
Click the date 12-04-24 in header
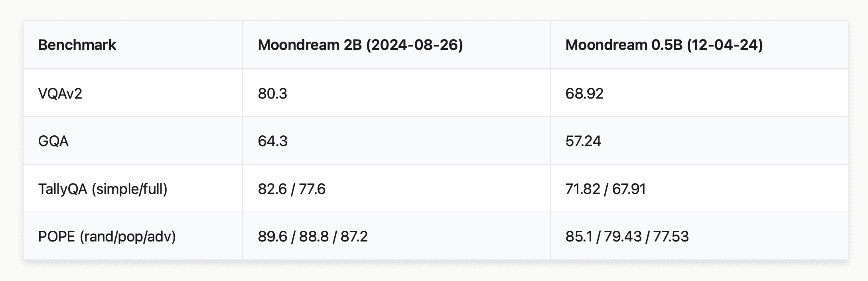tap(724, 45)
